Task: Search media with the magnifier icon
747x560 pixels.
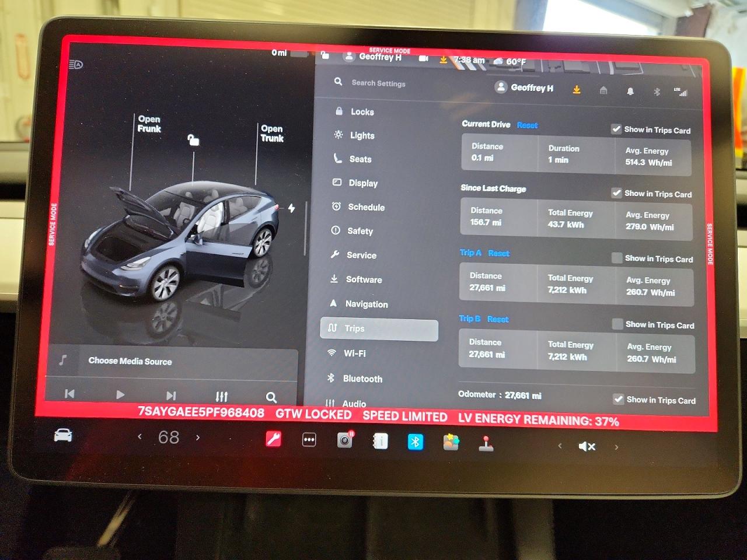Action: pos(271,397)
